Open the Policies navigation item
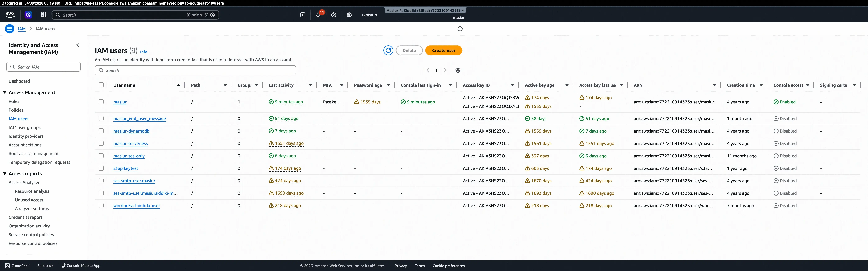Viewport: 868px width, 271px height. (x=16, y=110)
